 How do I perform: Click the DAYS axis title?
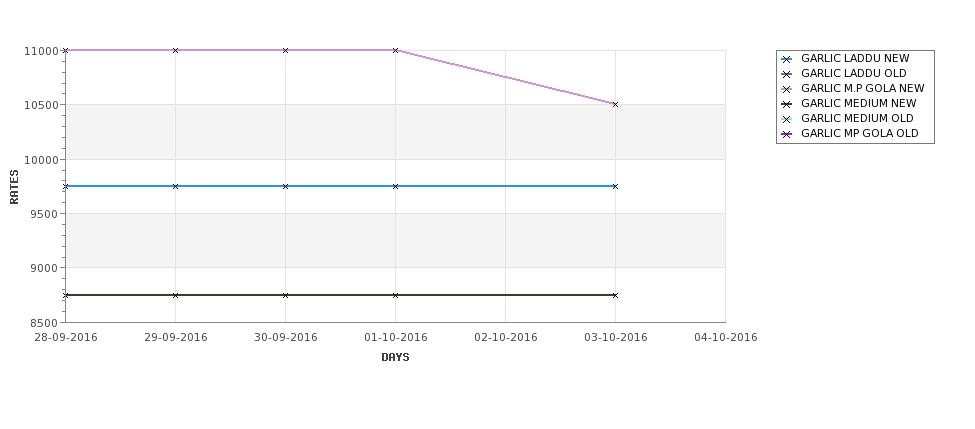click(x=395, y=358)
